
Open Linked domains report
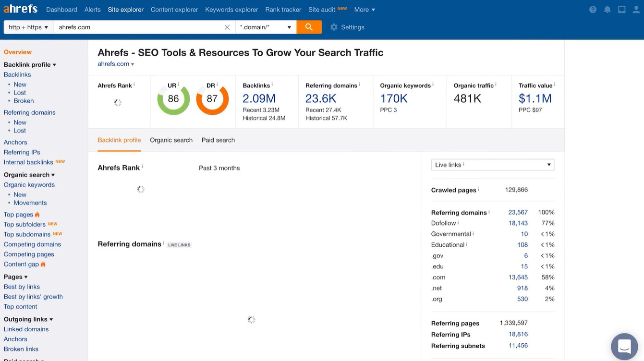click(x=26, y=329)
